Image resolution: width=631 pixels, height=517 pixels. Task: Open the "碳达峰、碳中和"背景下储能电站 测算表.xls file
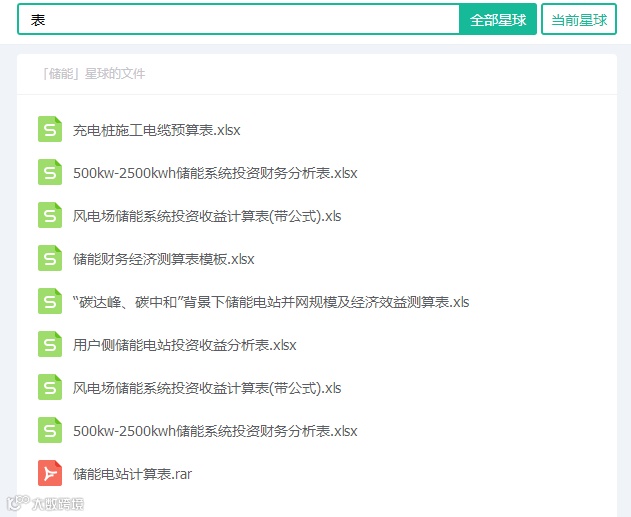tap(271, 302)
